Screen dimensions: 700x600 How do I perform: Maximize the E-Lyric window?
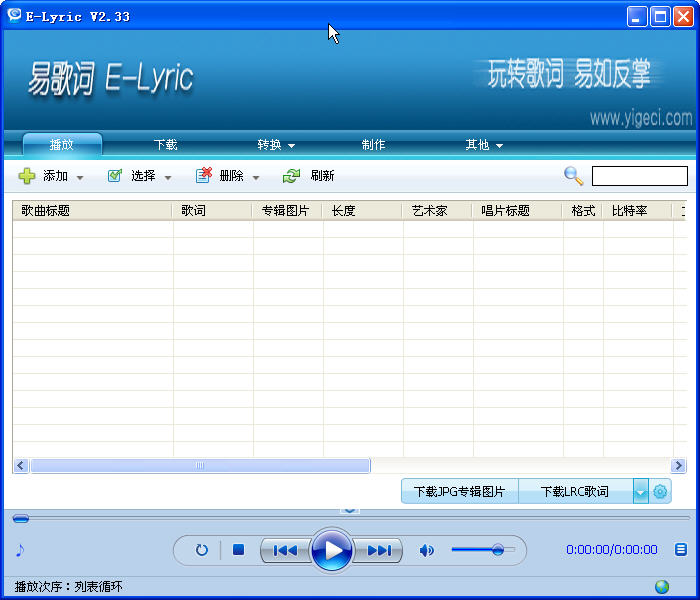point(660,17)
